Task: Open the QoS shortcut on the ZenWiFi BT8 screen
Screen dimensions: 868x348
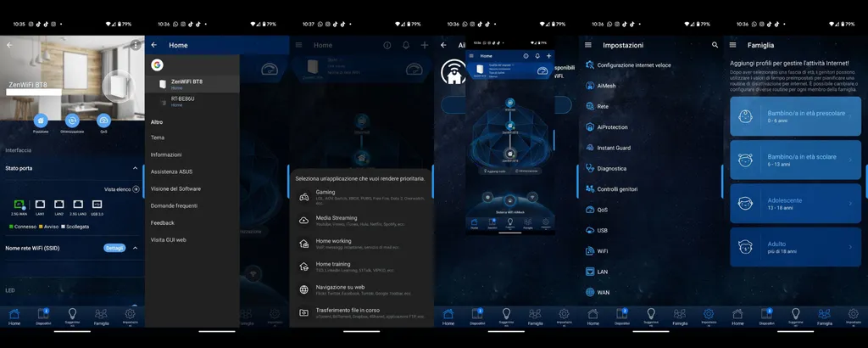Action: [x=103, y=121]
